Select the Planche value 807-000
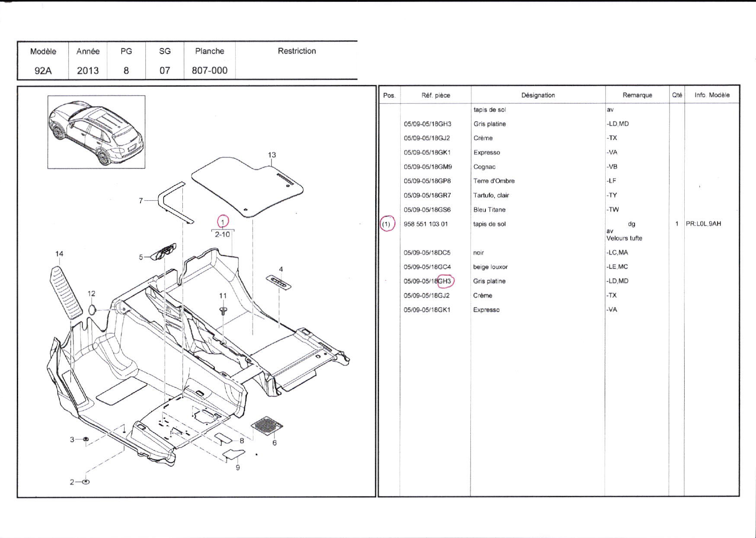 click(210, 70)
